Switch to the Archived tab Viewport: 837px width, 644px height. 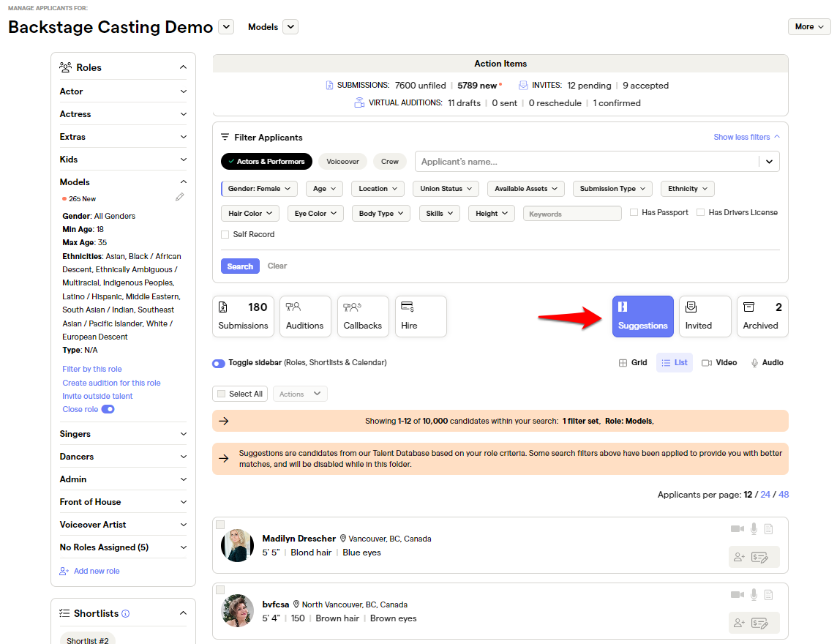(x=762, y=316)
